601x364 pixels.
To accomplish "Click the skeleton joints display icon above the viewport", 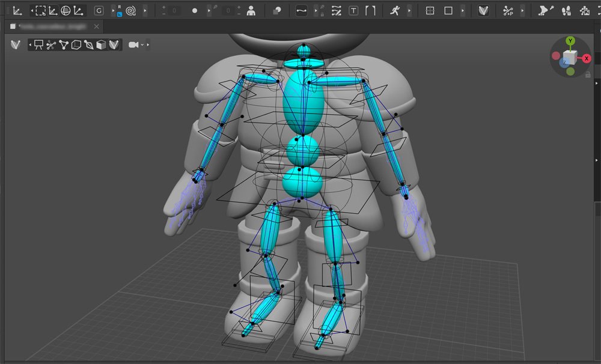I will point(50,44).
